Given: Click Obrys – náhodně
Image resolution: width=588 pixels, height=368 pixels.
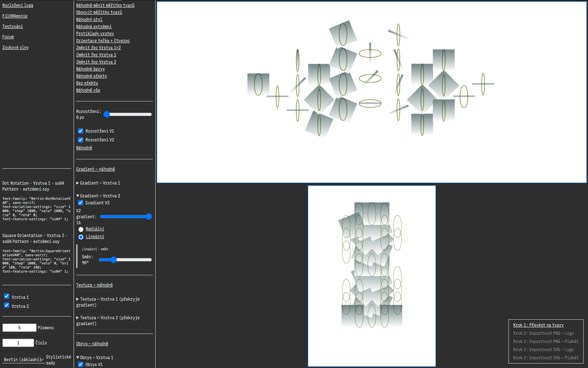Looking at the screenshot, I should coord(92,343).
